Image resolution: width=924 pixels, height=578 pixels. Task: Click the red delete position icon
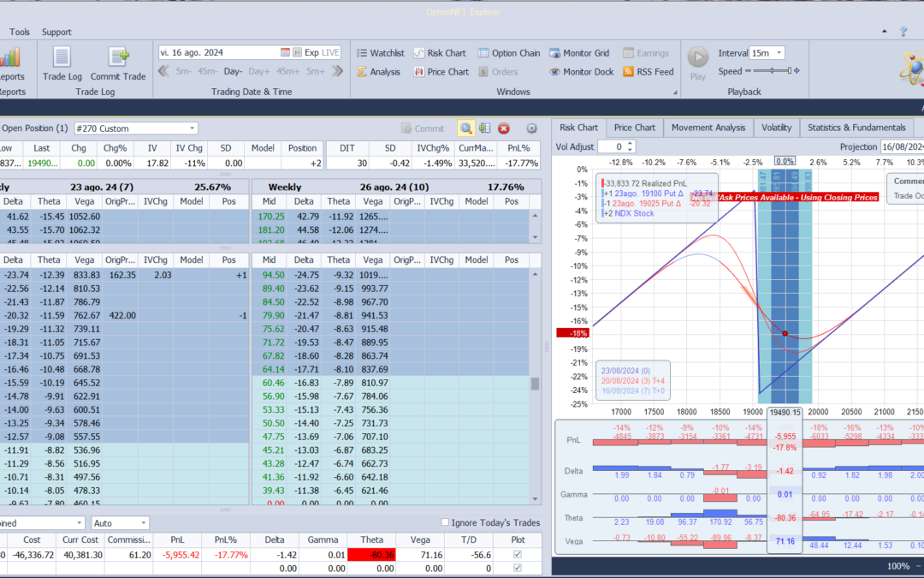(x=504, y=128)
